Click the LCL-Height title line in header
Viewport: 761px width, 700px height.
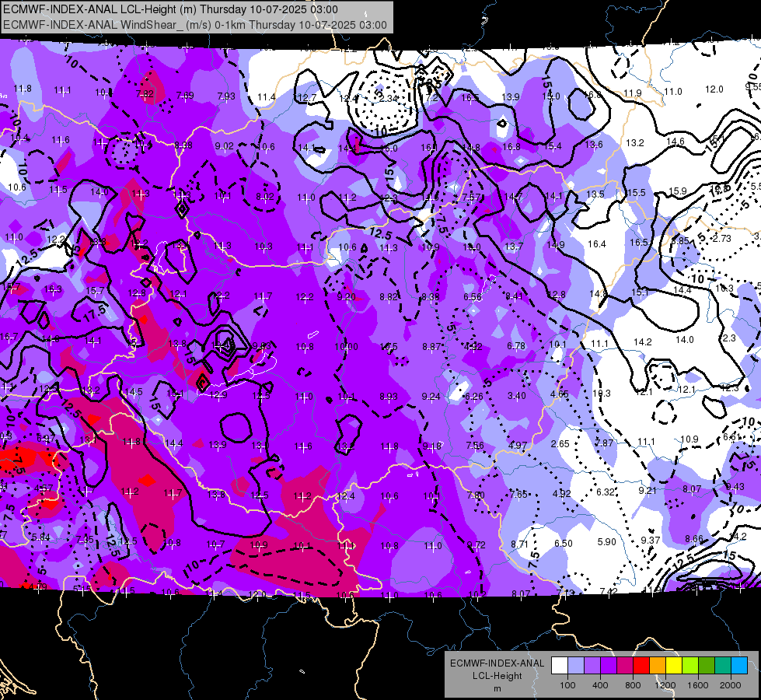click(x=170, y=9)
